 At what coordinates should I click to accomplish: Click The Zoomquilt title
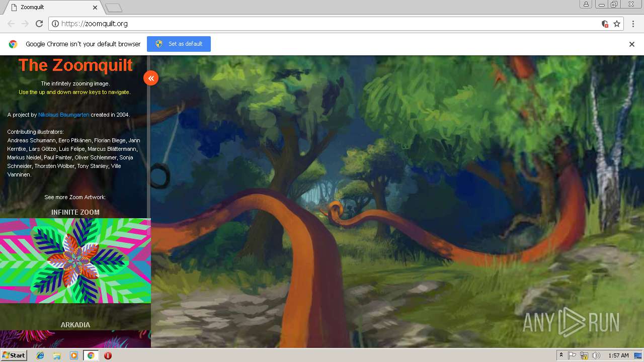click(75, 65)
